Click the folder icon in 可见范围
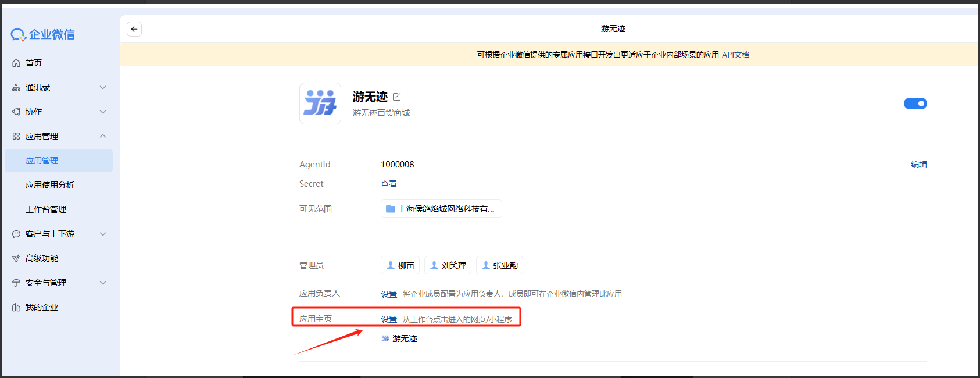Screen dimensions: 980x378 pyautogui.click(x=391, y=209)
